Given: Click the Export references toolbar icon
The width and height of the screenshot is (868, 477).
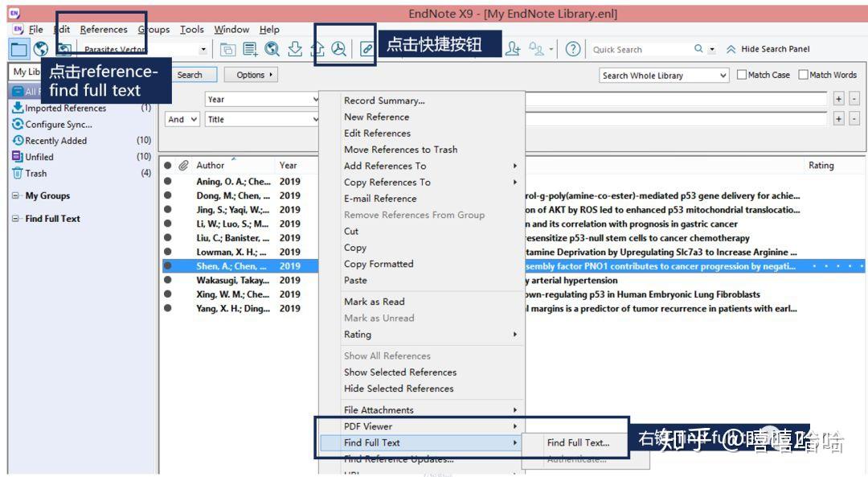Looking at the screenshot, I should 317,48.
